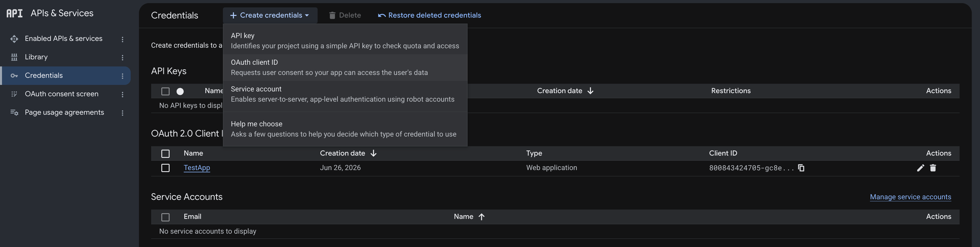Screen dimensions: 980x247
Task: Select all Service Accounts checkbox
Action: pyautogui.click(x=166, y=217)
